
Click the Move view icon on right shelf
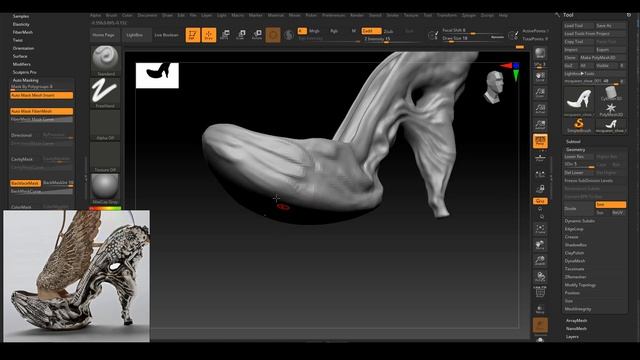(x=540, y=244)
